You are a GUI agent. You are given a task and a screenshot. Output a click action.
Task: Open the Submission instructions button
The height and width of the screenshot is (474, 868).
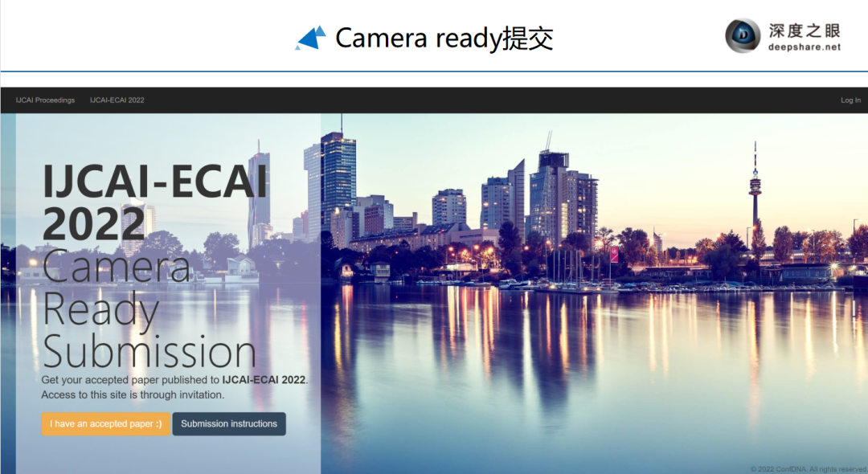pos(229,423)
